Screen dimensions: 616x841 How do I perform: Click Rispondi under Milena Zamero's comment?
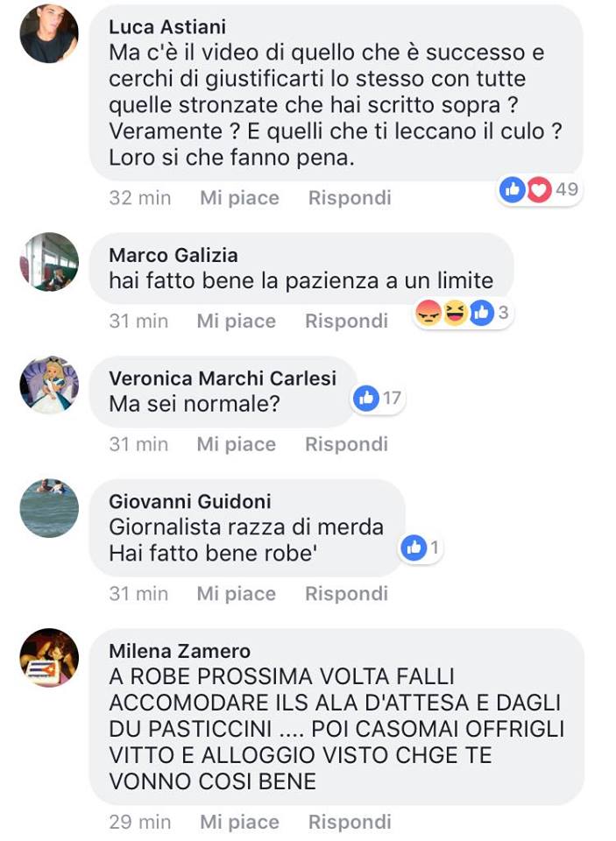pos(350,823)
